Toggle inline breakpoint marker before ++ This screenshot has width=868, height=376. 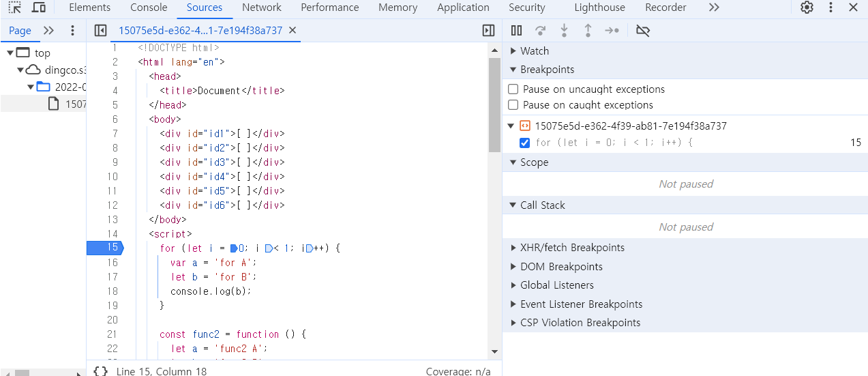tap(310, 248)
